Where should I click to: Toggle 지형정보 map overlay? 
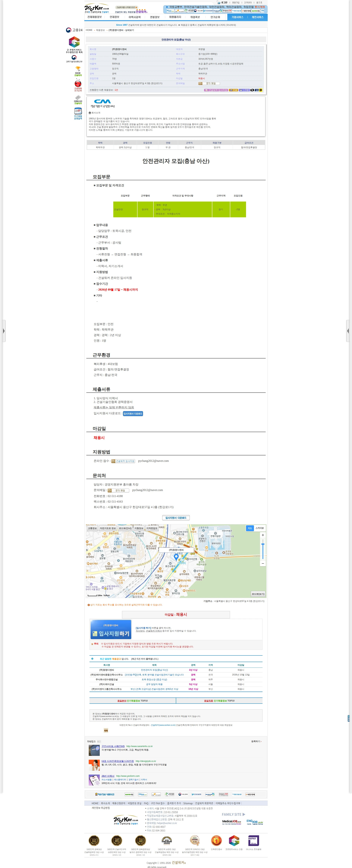139,528
